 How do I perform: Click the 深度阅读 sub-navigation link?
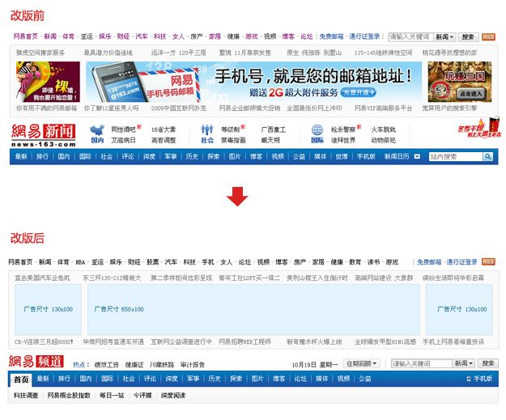pos(173,395)
